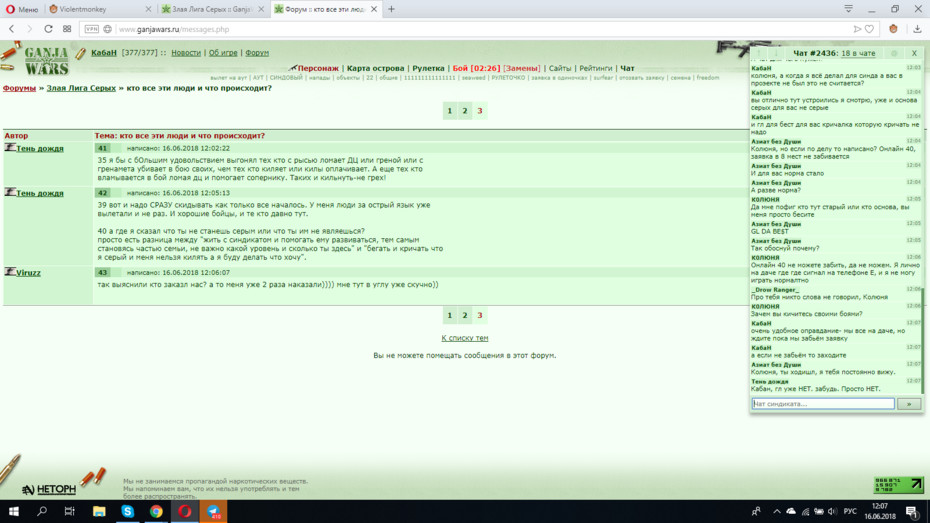
Task: Open [Замены] link
Action: pos(521,68)
